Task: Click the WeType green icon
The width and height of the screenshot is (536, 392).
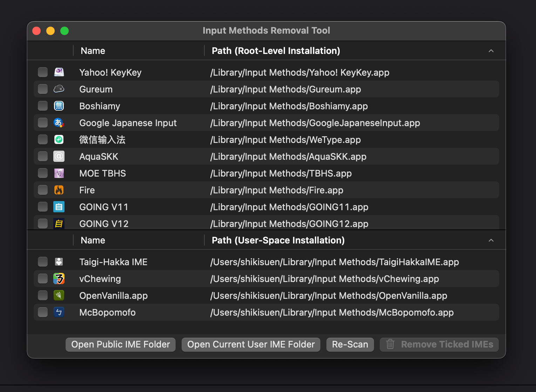Action: click(59, 139)
